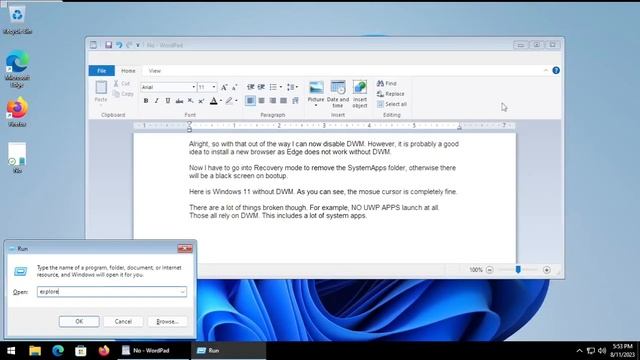Toggle italic formatting

(x=156, y=100)
